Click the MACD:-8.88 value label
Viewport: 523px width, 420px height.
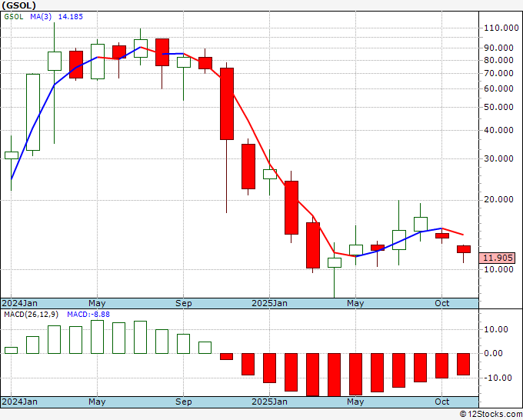pyautogui.click(x=88, y=315)
